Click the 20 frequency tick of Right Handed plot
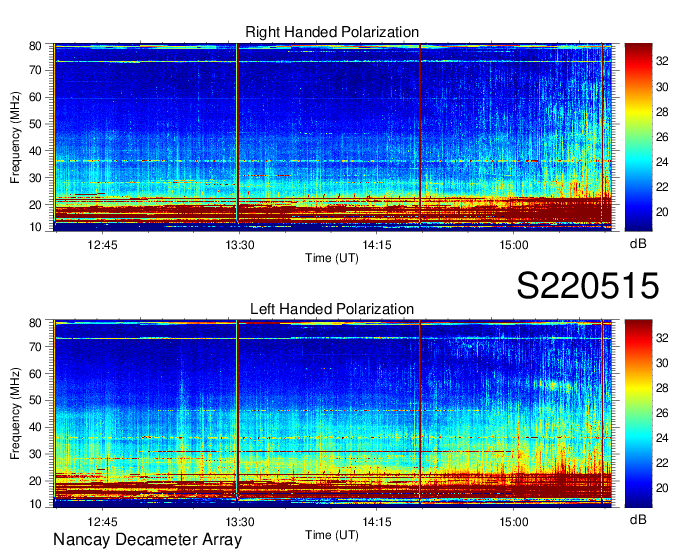The height and width of the screenshot is (552, 680). pos(35,205)
